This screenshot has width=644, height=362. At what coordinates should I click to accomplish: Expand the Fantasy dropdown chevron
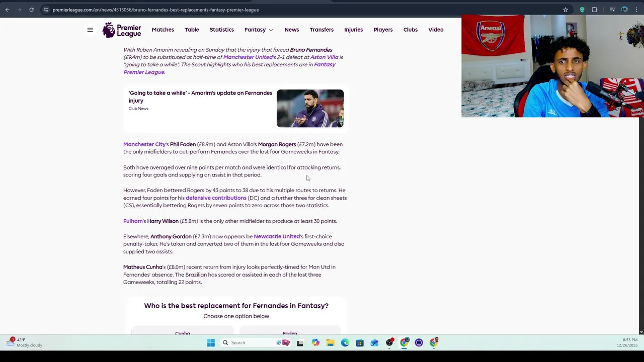[271, 30]
